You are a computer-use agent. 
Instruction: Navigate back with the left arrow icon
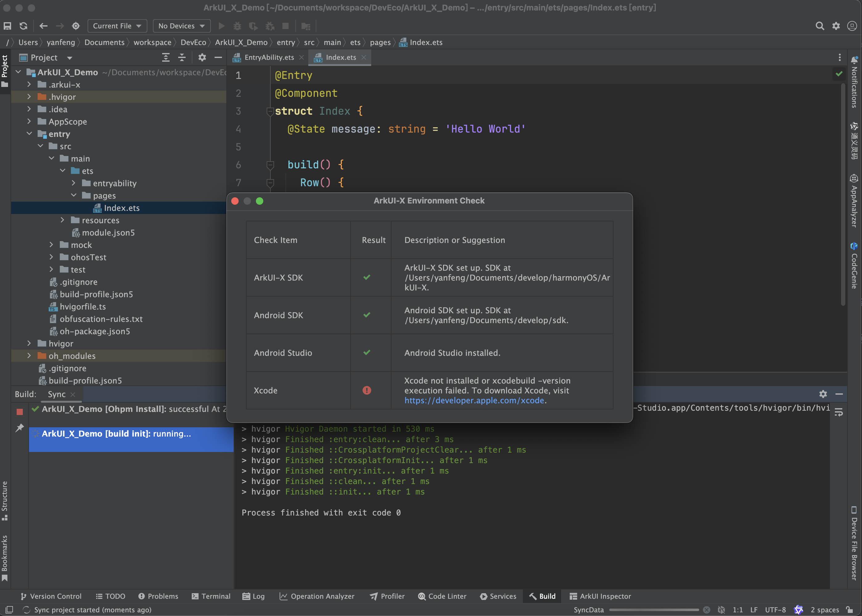coord(43,26)
